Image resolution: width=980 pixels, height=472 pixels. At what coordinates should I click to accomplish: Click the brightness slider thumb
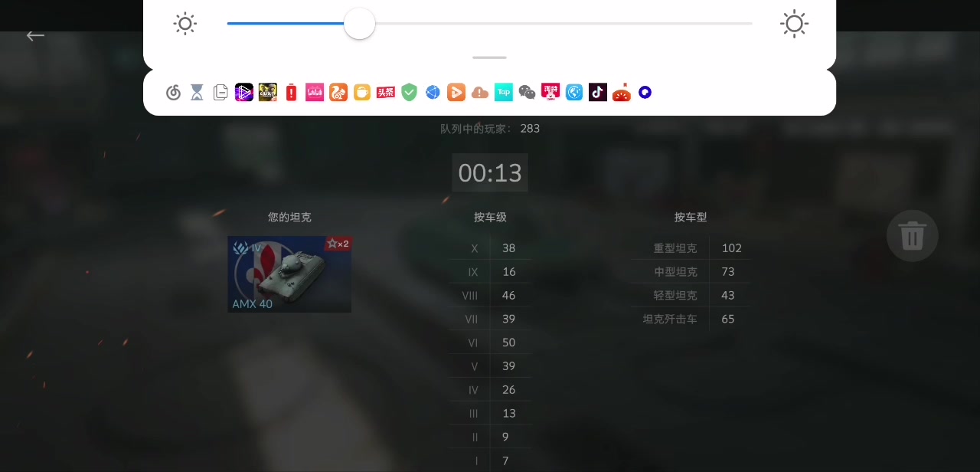pos(359,24)
